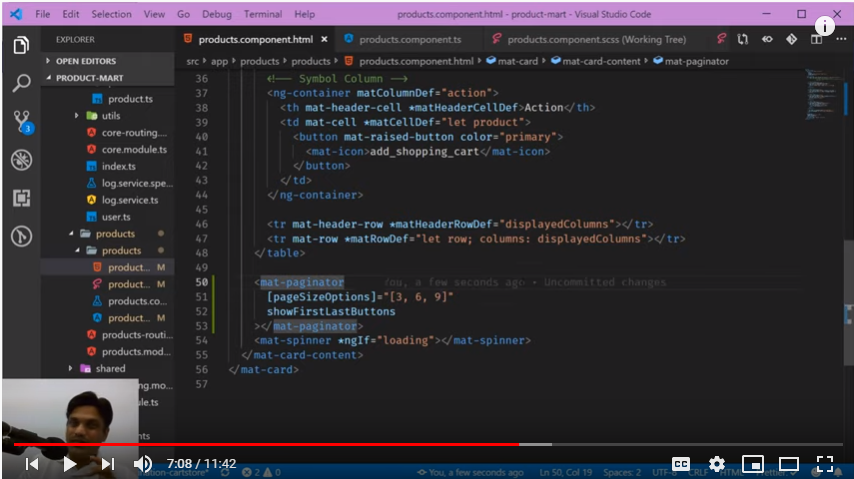The width and height of the screenshot is (854, 479).
Task: Click the video settings gear icon
Action: (716, 464)
